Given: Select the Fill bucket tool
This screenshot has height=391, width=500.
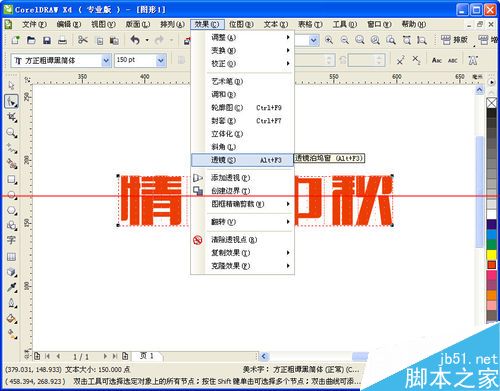Looking at the screenshot, I should pyautogui.click(x=12, y=319).
